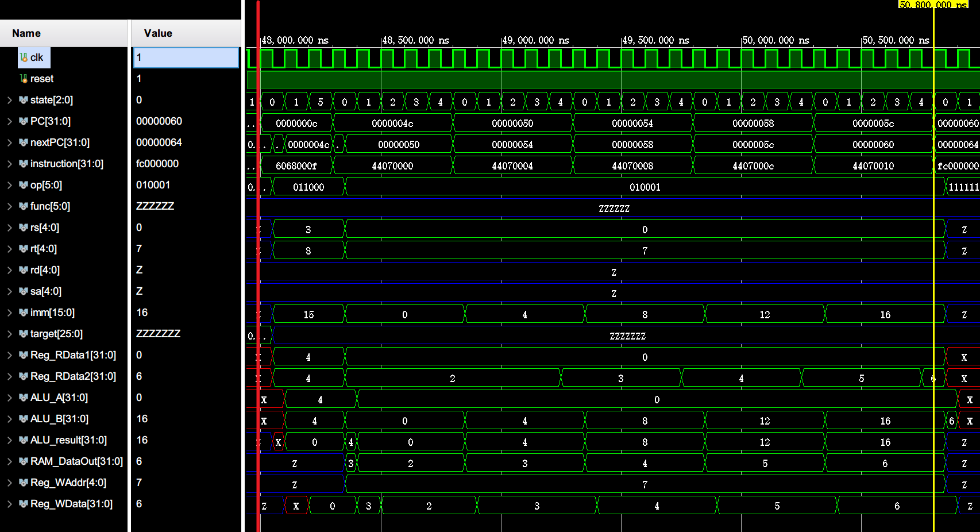
Task: Click the 011000 op waveform segment
Action: (x=308, y=187)
